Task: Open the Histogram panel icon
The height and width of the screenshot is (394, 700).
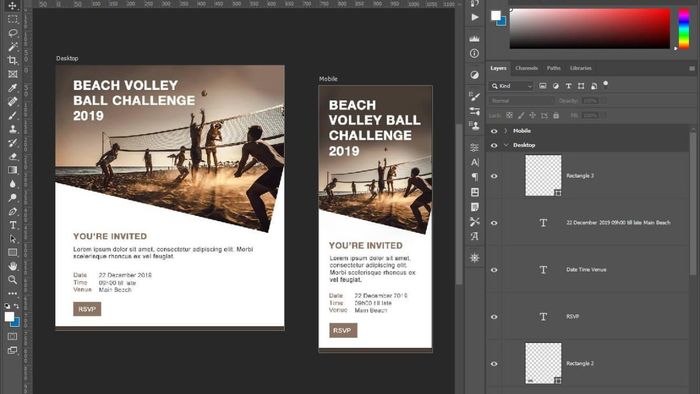Action: pos(475,39)
